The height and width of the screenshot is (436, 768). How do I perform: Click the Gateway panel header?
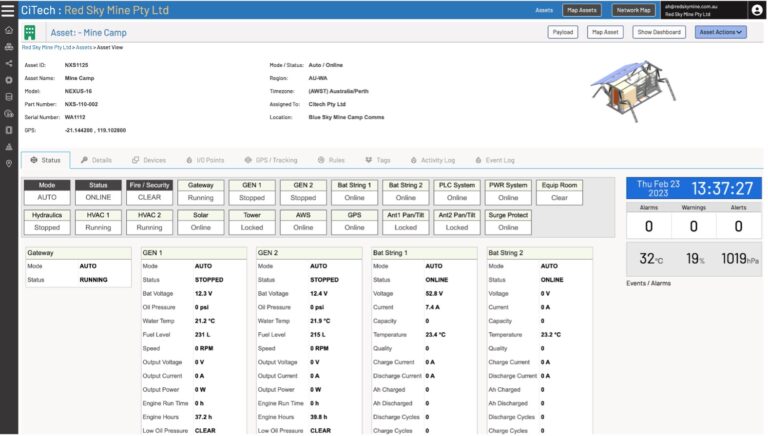point(78,253)
